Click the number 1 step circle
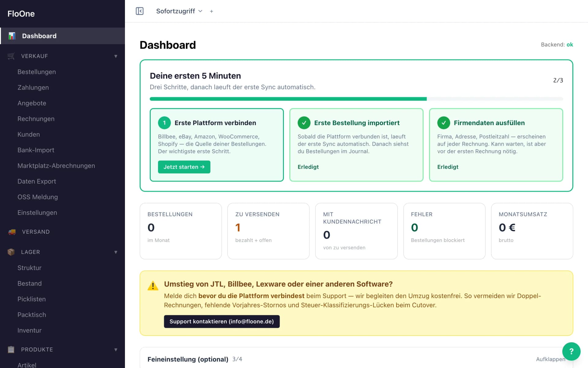The width and height of the screenshot is (588, 368). pyautogui.click(x=164, y=123)
